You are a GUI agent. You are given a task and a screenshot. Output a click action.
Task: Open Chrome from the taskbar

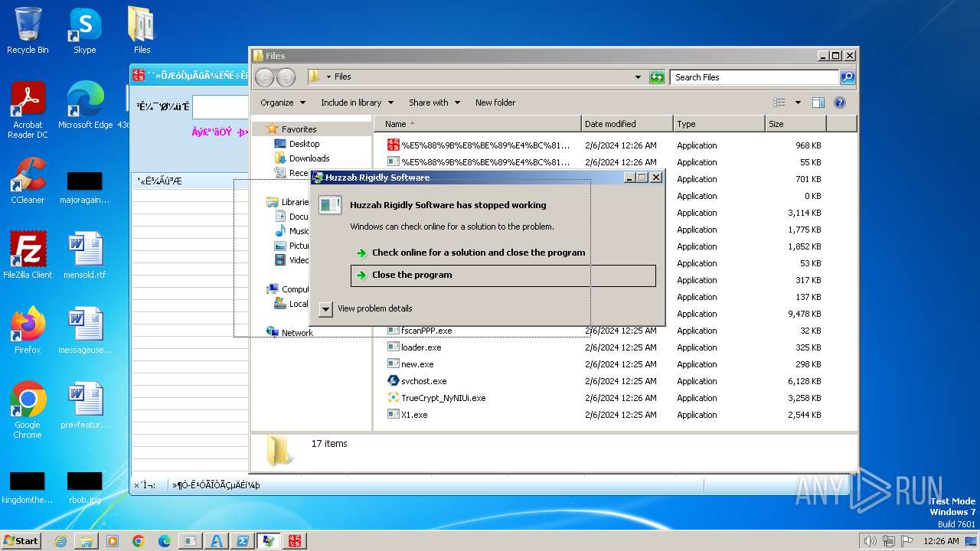[x=139, y=541]
